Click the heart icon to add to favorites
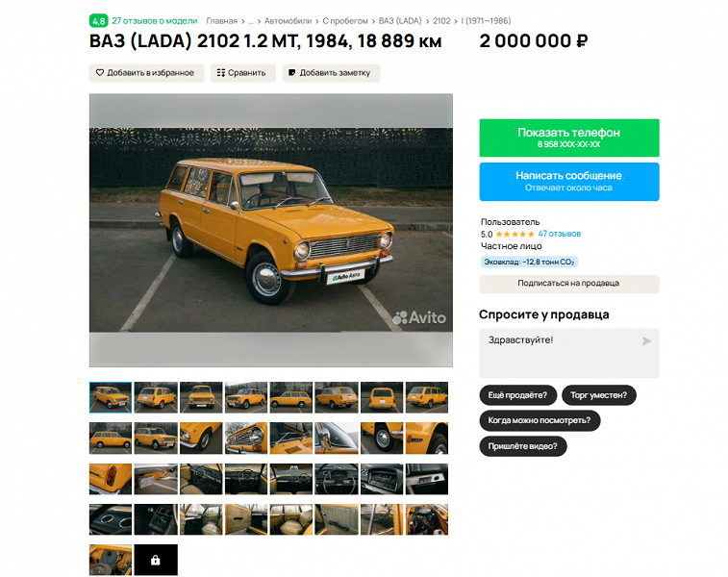 click(100, 73)
